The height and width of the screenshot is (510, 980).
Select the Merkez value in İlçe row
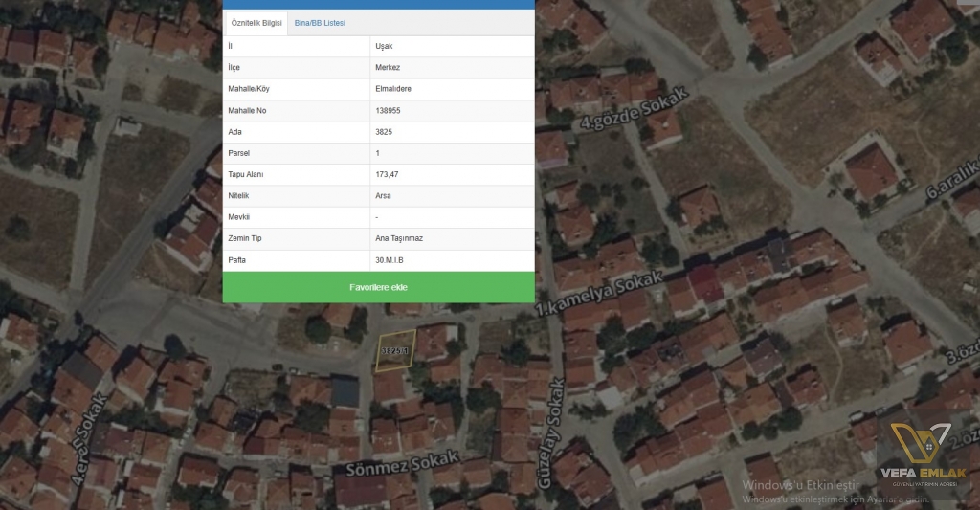point(388,68)
